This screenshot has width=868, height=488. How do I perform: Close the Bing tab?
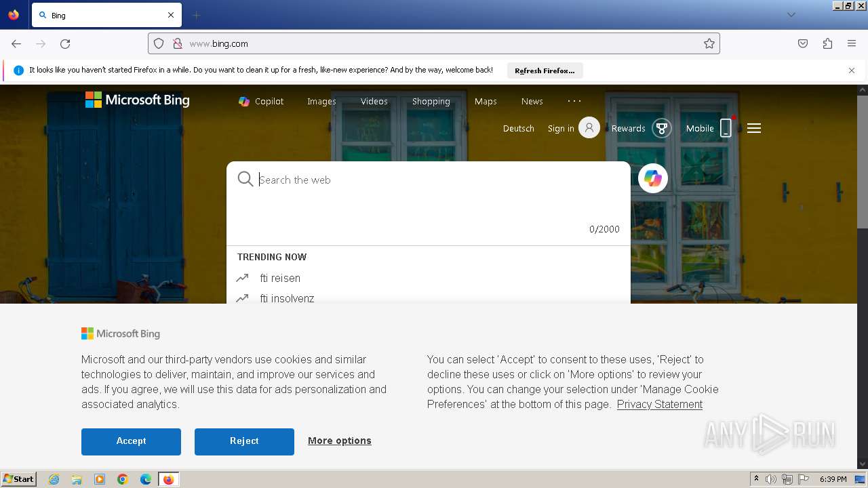pyautogui.click(x=171, y=15)
